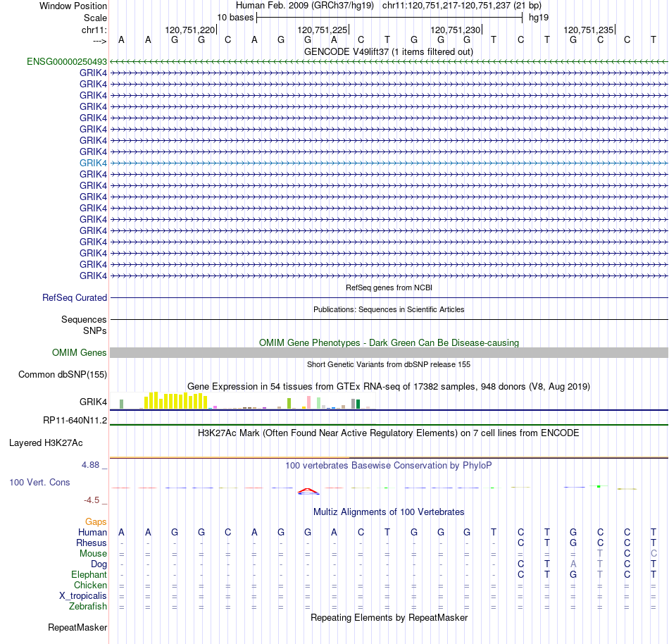Open the Layered H3K27Ac track label
Viewport: 669px width, 644px height.
[x=46, y=443]
